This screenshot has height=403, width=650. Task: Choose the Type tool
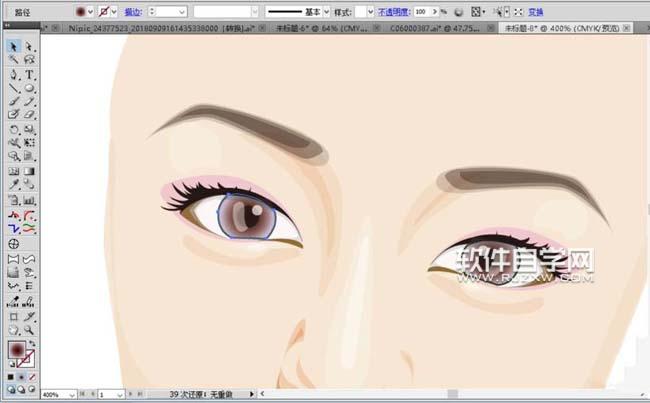pos(29,74)
